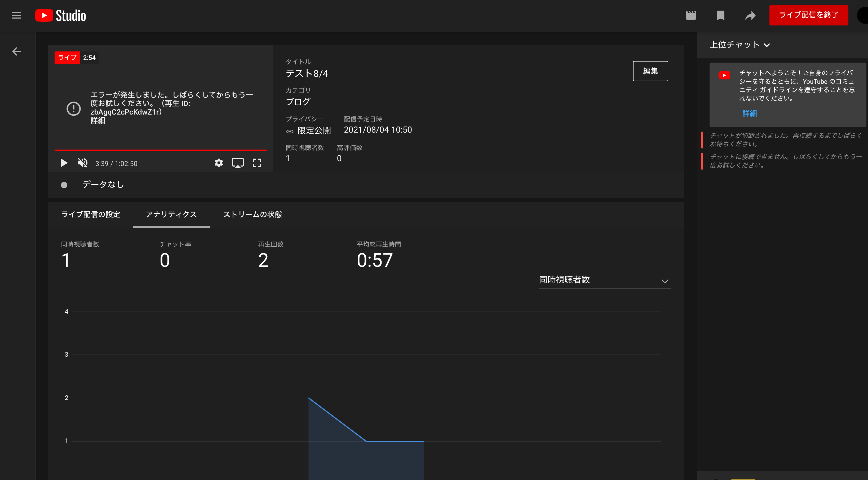Click the 平均総再生時間 value 0:57
The image size is (868, 480).
pyautogui.click(x=375, y=260)
